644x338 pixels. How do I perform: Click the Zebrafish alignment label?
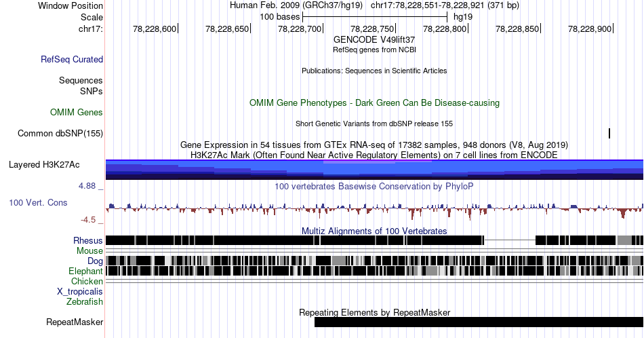85,302
